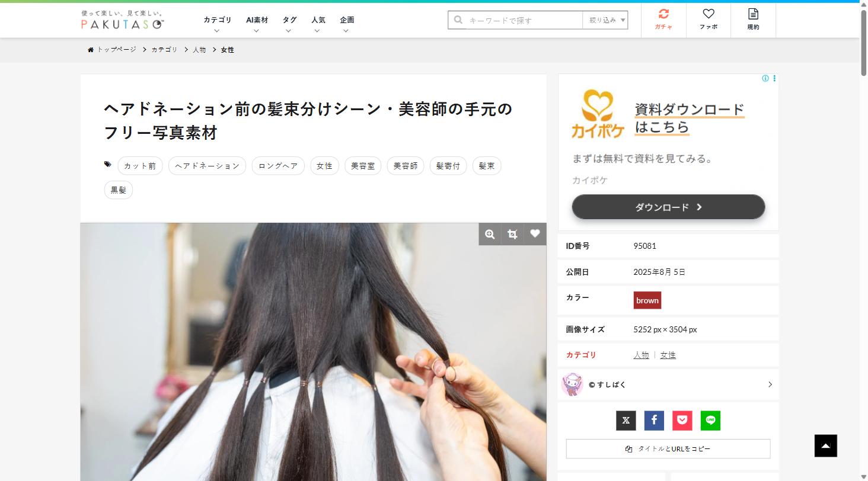The height and width of the screenshot is (481, 868).
Task: Expand the すしぱく author row chevron
Action: pyautogui.click(x=770, y=384)
